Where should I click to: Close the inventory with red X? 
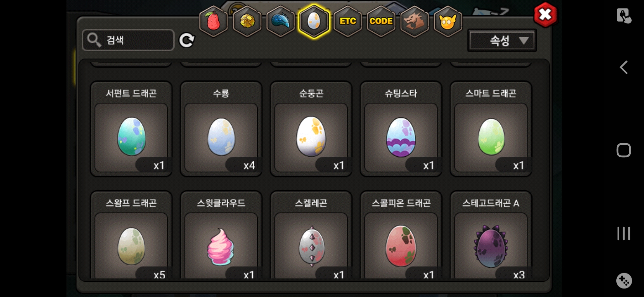(545, 15)
